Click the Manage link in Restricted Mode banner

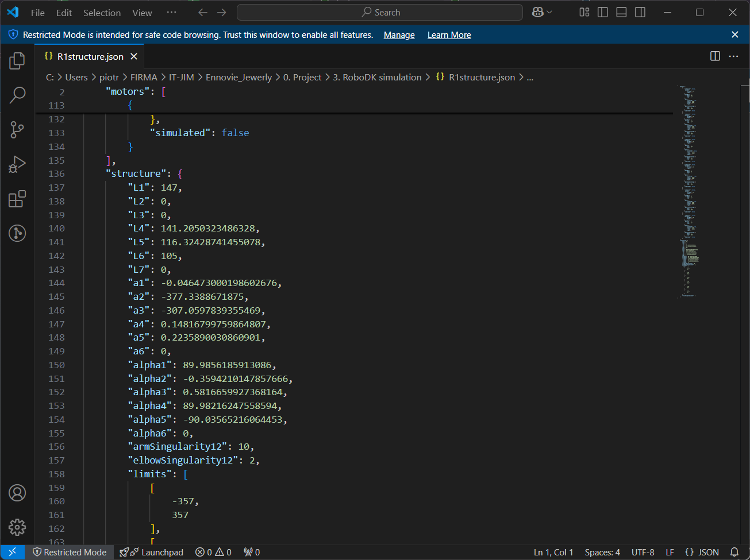click(399, 35)
